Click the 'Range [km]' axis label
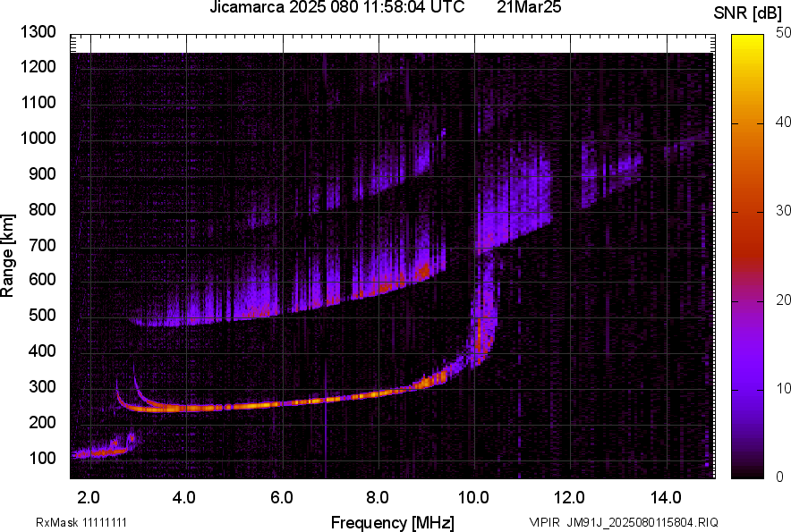The width and height of the screenshot is (791, 532). coord(7,256)
